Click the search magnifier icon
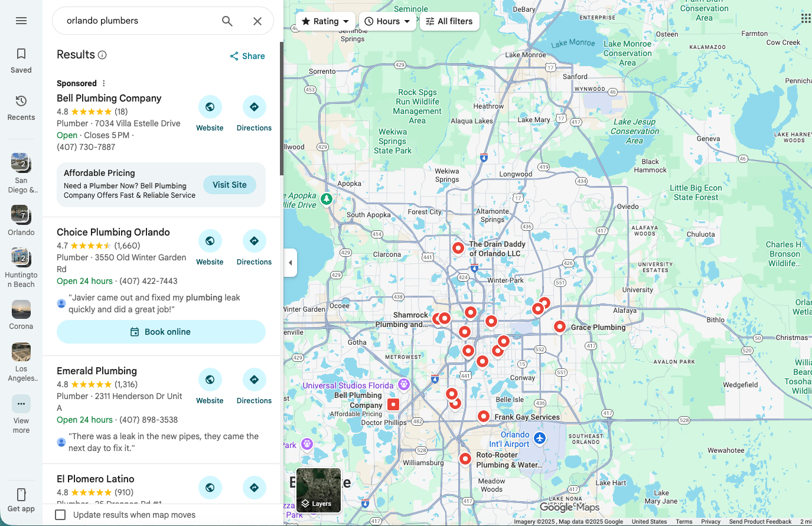 tap(227, 21)
